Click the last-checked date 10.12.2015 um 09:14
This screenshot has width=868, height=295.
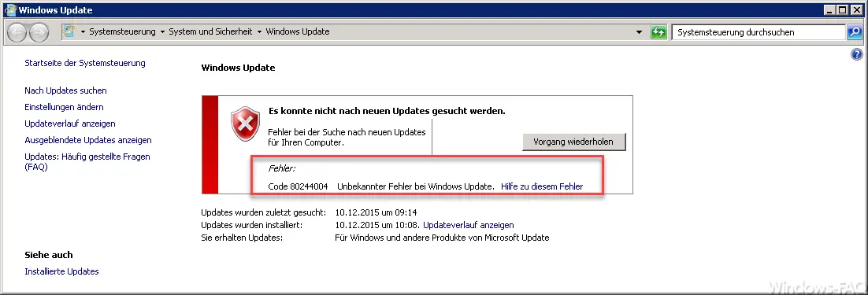pos(377,212)
